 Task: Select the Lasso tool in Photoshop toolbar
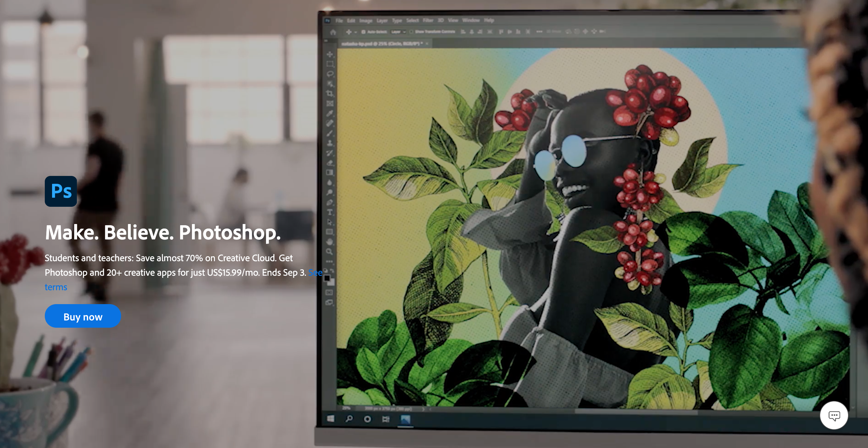coord(330,74)
